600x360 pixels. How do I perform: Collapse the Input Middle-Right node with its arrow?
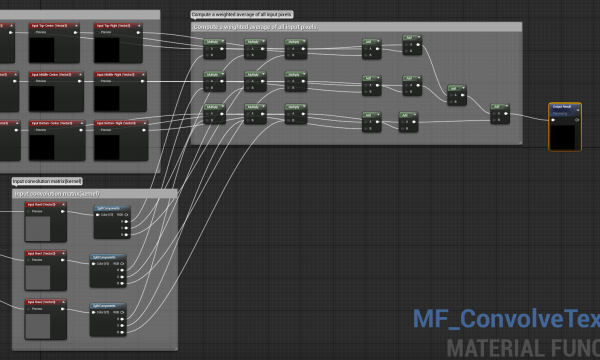[143, 74]
